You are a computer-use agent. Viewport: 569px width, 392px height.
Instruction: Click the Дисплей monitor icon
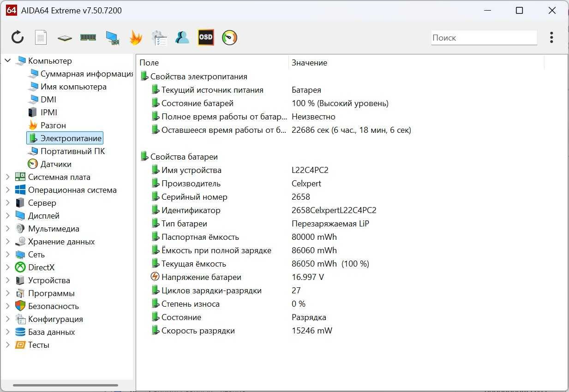20,215
